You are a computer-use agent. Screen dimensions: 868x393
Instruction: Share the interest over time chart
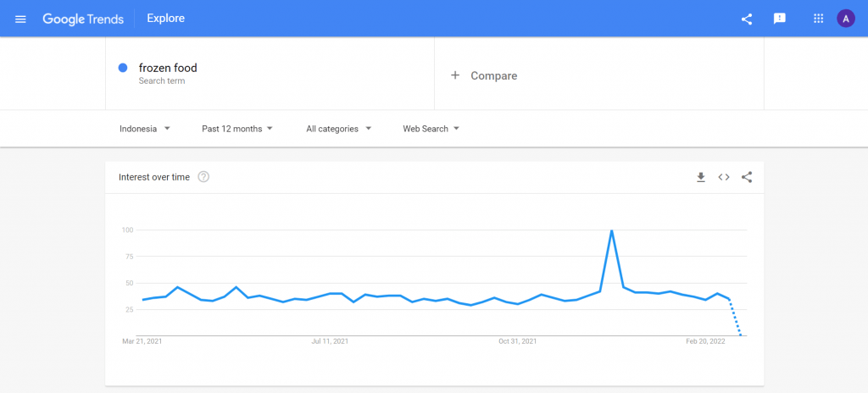coord(747,177)
